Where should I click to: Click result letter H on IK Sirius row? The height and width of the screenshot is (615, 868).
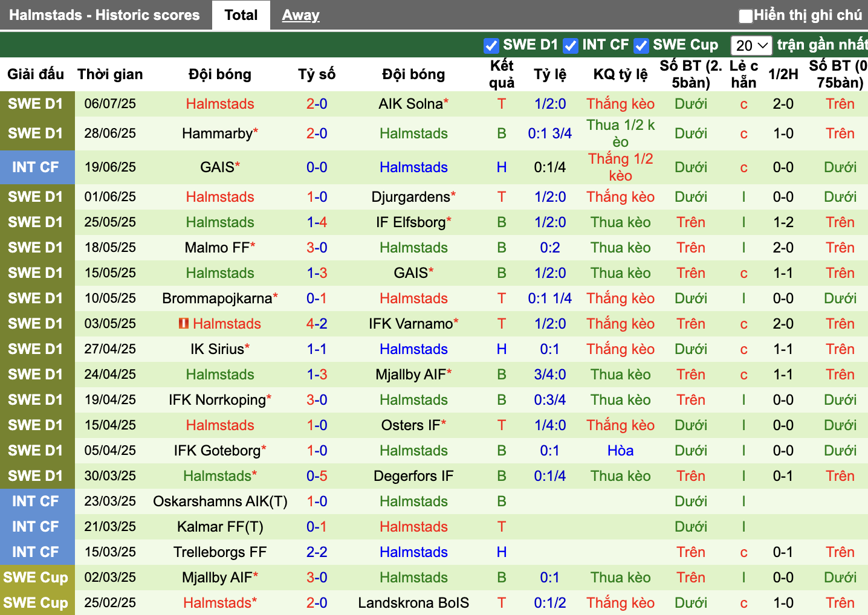(x=502, y=349)
